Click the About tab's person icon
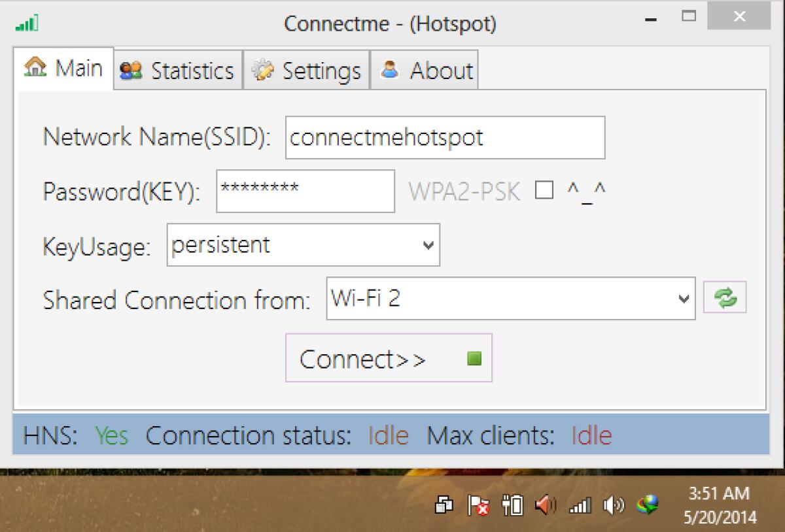This screenshot has height=532, width=785. (x=391, y=70)
